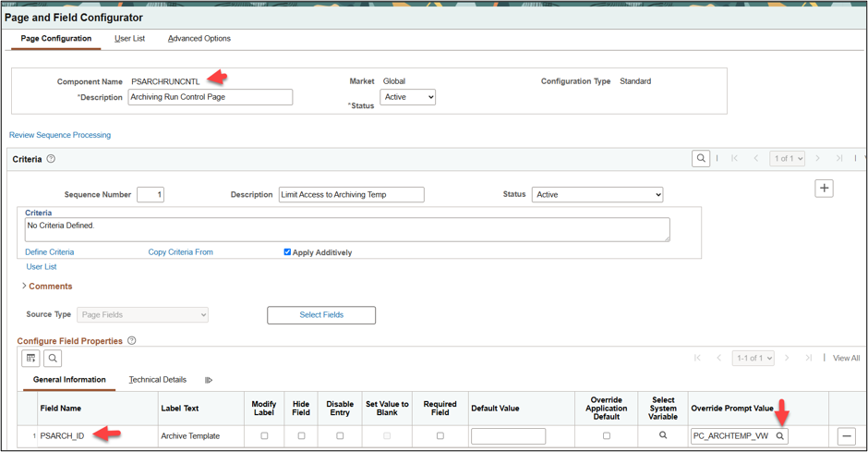Click the Global market value

pyautogui.click(x=394, y=80)
